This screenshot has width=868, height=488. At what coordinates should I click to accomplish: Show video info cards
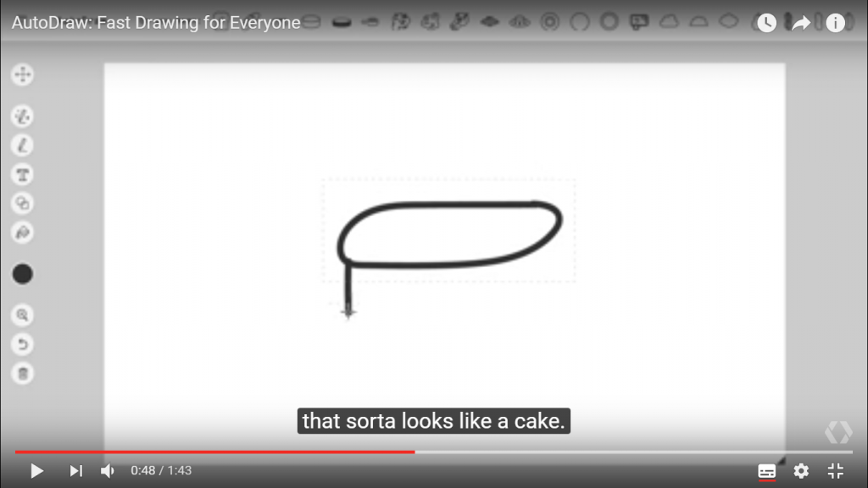tap(835, 23)
